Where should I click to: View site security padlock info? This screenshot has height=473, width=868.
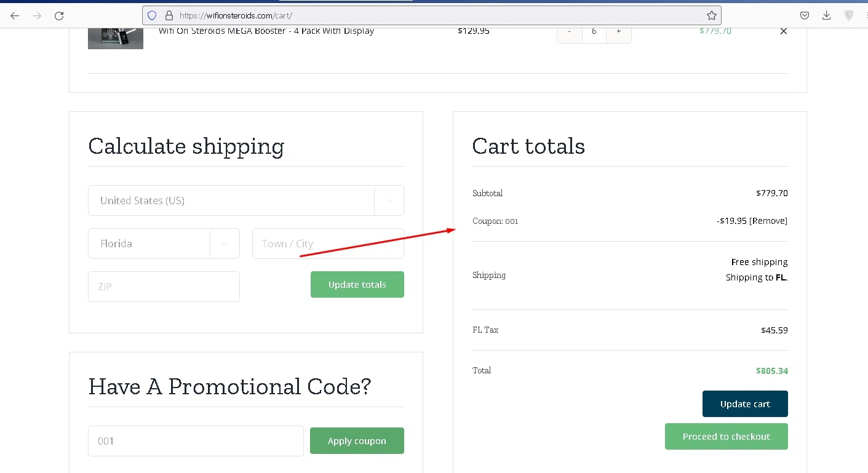(x=169, y=15)
